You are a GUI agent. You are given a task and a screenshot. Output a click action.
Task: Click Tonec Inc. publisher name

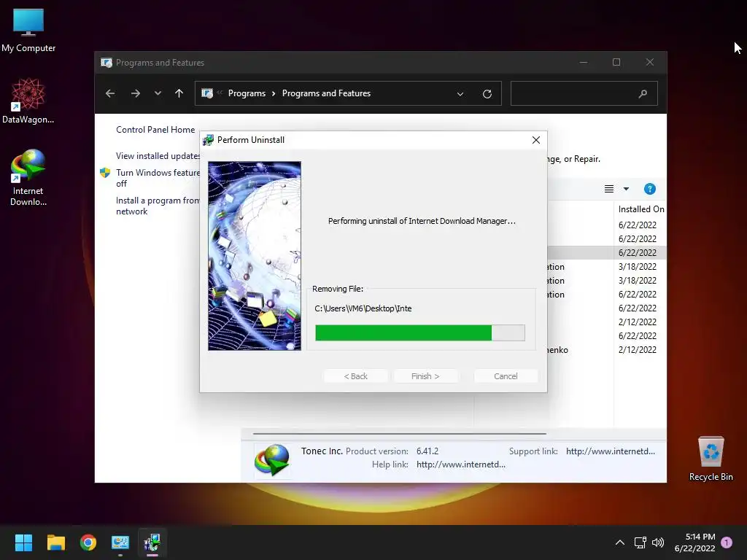[x=322, y=451]
